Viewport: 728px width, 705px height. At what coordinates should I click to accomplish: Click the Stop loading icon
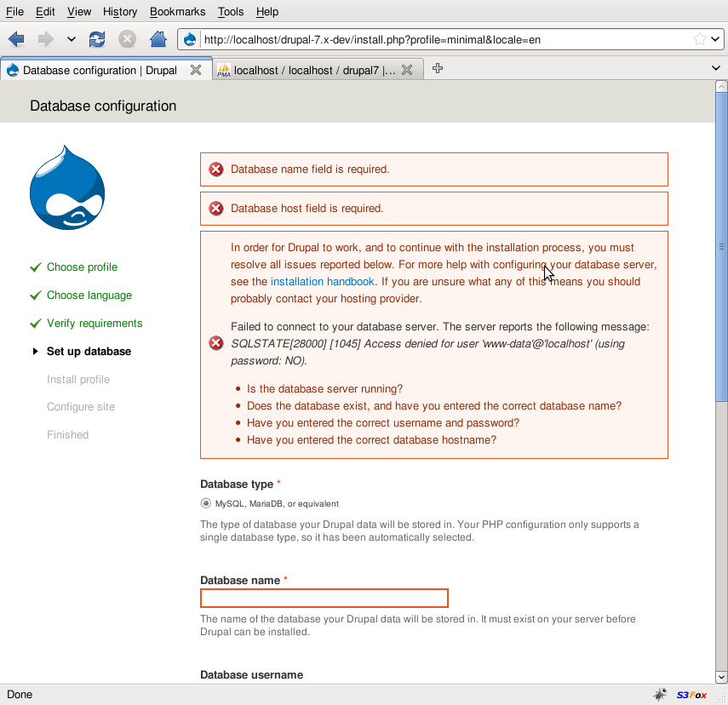click(x=127, y=39)
